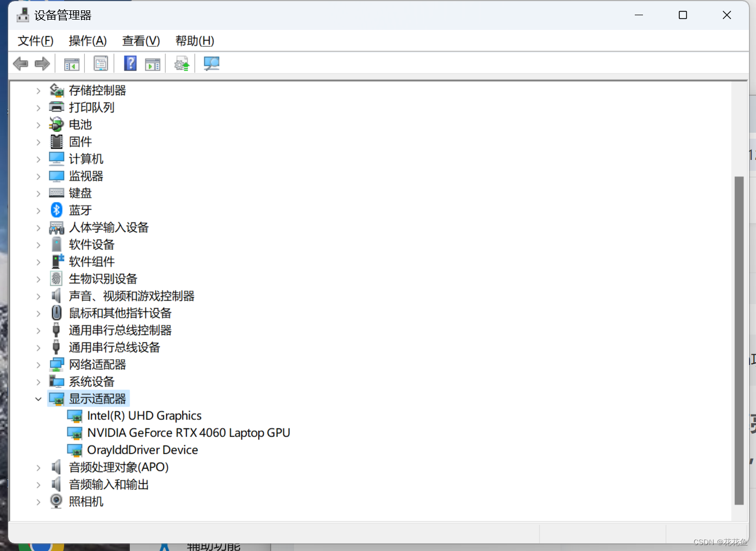This screenshot has height=551, width=756.
Task: Expand the 蓝牙 node
Action: [38, 211]
